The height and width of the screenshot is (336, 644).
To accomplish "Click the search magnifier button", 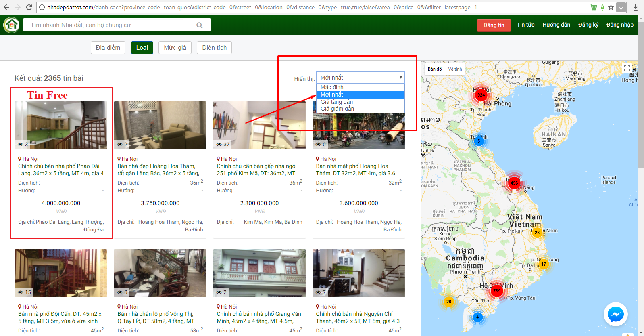I will click(200, 25).
